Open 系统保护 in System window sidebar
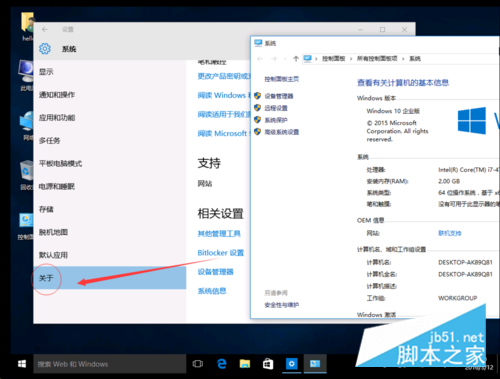This screenshot has height=379, width=500. pos(276,120)
